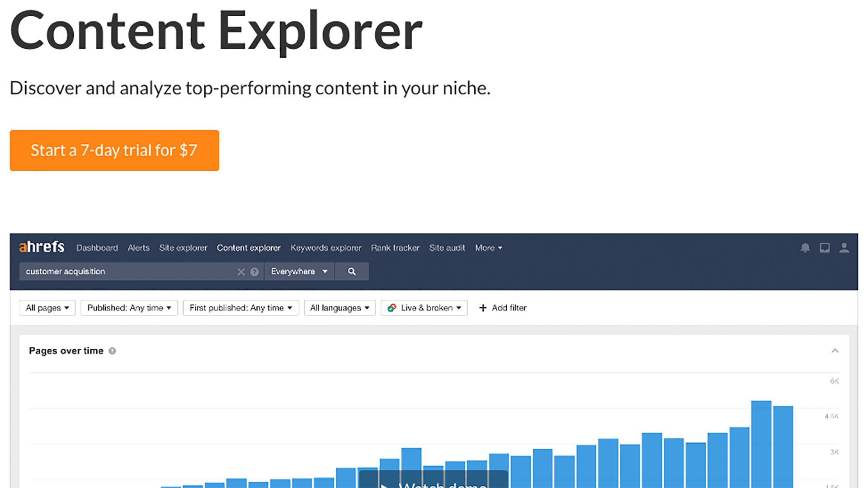Open the notifications bell icon
The height and width of the screenshot is (488, 868).
(805, 248)
